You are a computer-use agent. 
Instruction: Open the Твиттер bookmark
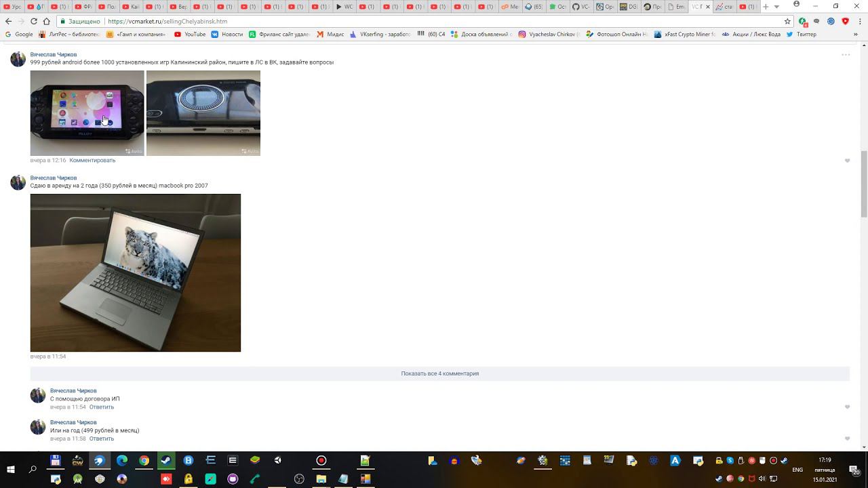coord(802,34)
